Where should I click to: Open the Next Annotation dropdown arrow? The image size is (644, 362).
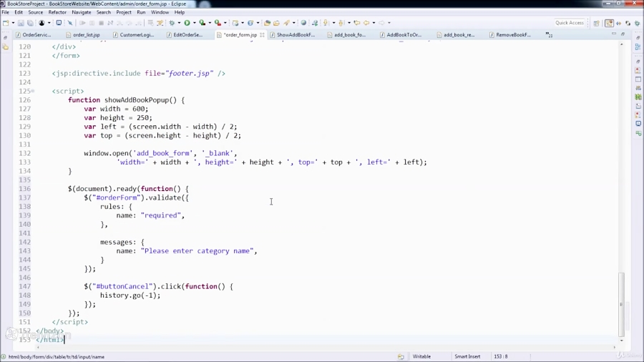(x=333, y=23)
